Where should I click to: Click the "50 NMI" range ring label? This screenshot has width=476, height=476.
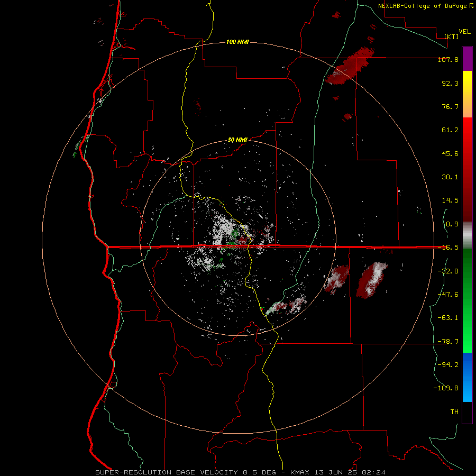pos(237,140)
